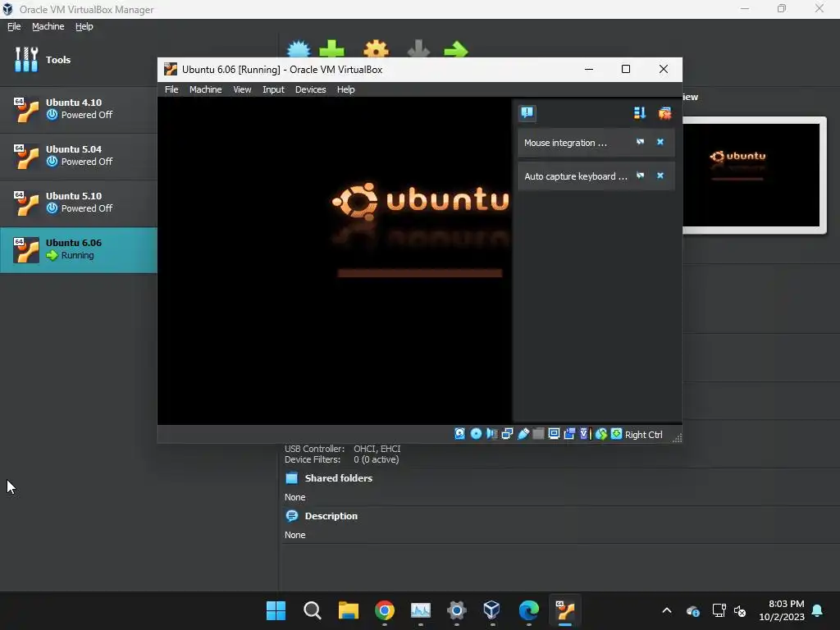The width and height of the screenshot is (840, 630).
Task: Click the CPU/virtualization 'V' indicator in status bar
Action: 584,434
